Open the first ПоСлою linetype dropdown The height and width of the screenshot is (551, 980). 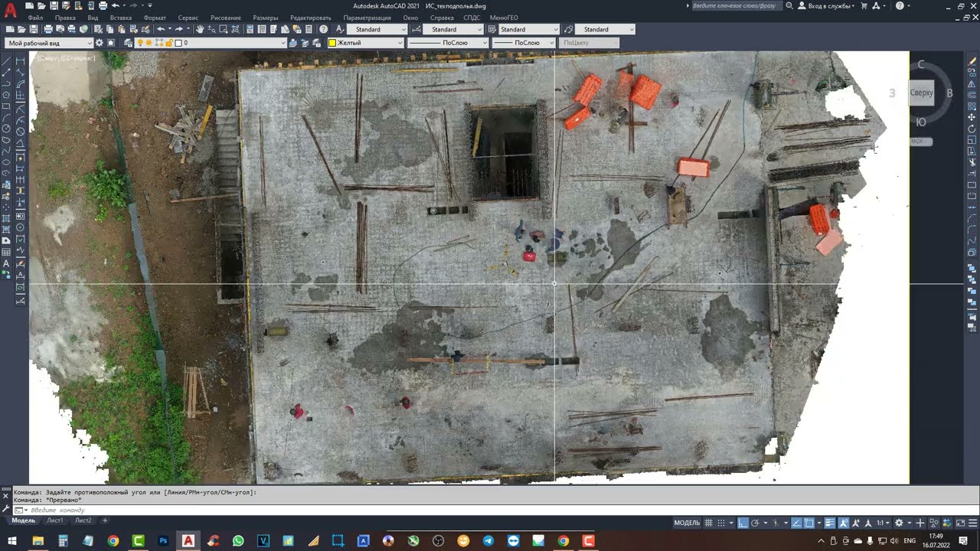447,43
